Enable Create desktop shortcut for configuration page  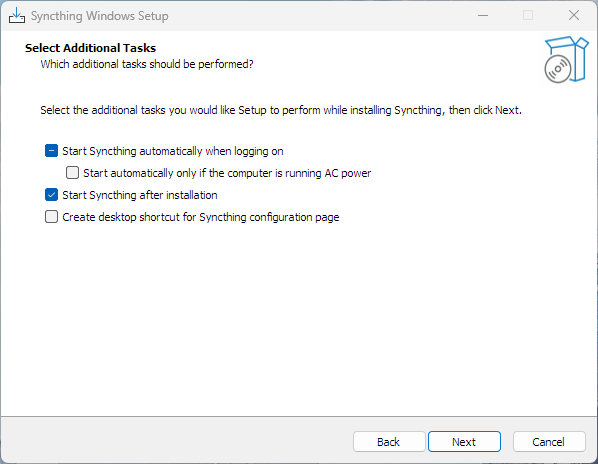(x=51, y=217)
